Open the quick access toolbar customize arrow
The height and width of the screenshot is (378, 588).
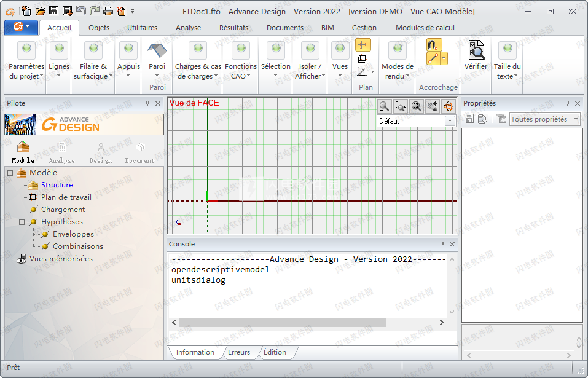pos(132,11)
